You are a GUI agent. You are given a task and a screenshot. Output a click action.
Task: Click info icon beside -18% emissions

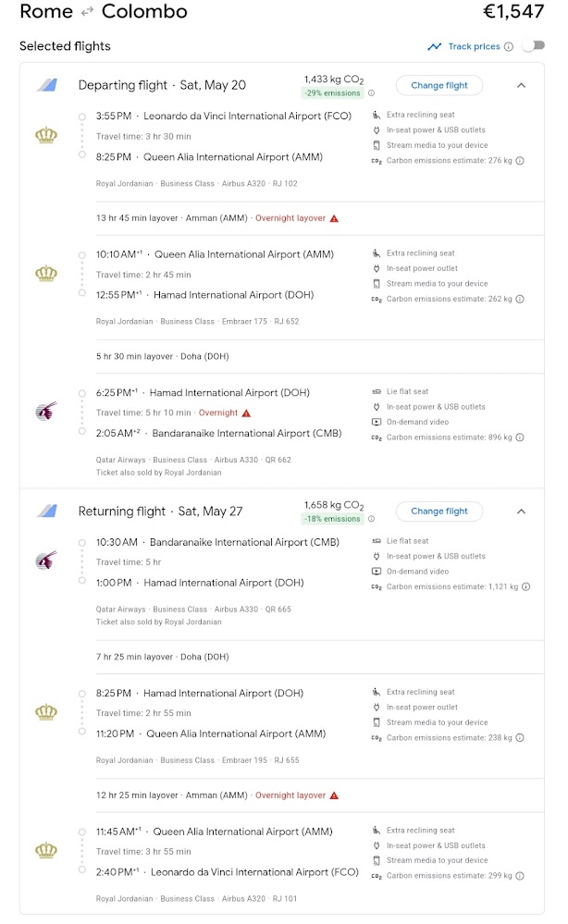[x=372, y=519]
